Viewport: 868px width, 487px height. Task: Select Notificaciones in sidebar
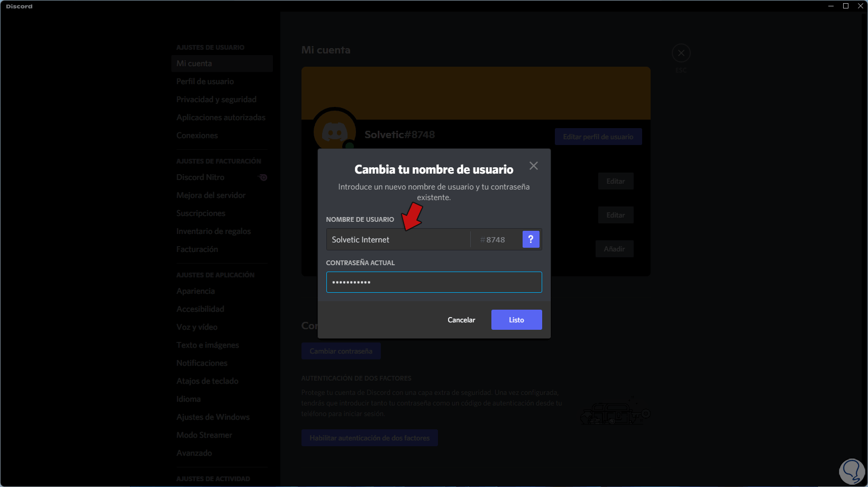click(x=222, y=363)
